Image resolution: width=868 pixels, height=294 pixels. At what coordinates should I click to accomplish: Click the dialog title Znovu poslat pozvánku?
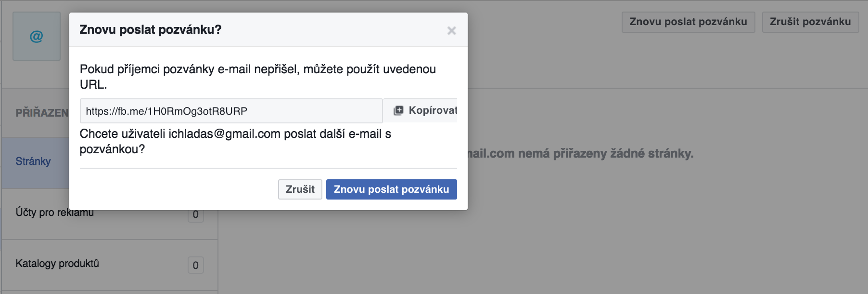pyautogui.click(x=150, y=29)
